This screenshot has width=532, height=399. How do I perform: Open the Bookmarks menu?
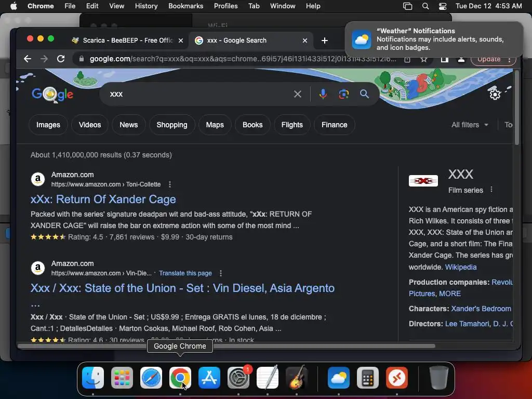click(185, 6)
